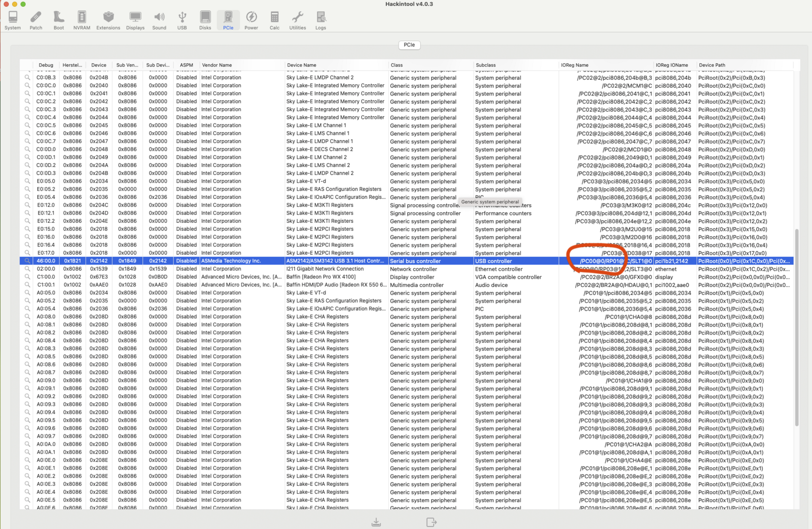Click magnifier icon for row 46:00.0
The width and height of the screenshot is (812, 529).
pos(27,261)
